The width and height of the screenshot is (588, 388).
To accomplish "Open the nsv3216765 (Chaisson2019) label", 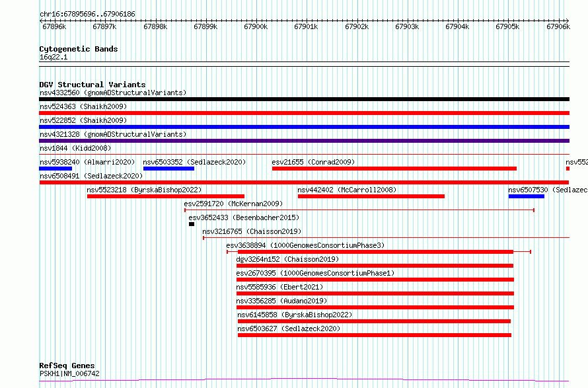I will tap(252, 231).
